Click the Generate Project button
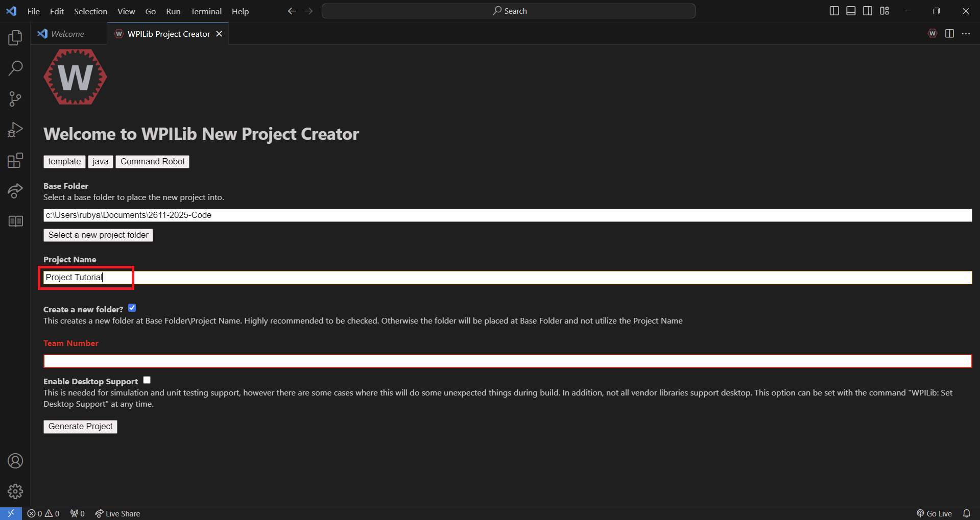Viewport: 980px width, 520px height. (x=81, y=427)
